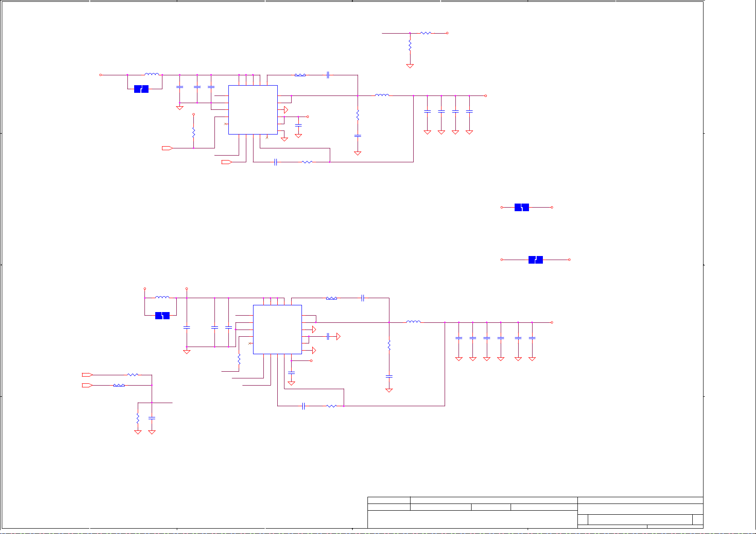
Task: Click blue jumper below lower input inductor
Action: point(162,315)
